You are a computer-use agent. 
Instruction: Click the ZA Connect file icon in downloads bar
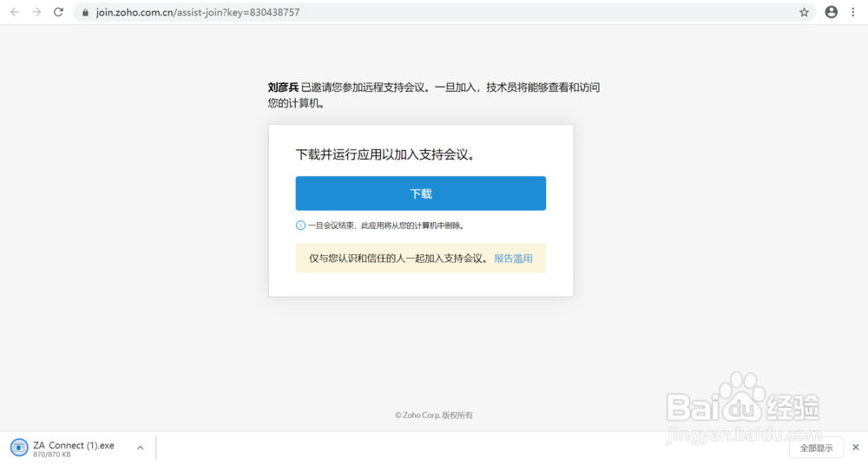[19, 448]
